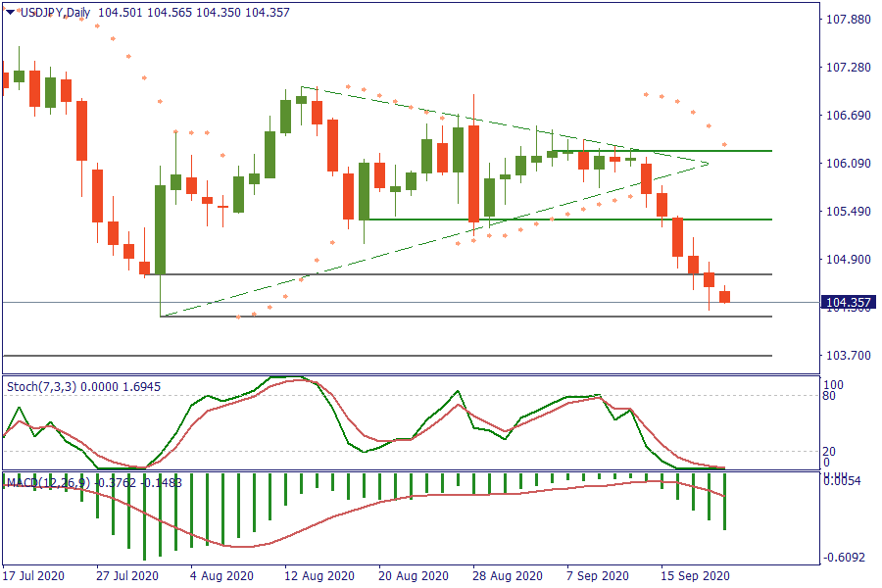Click the highlighted 104.357 current price tag on axis
The width and height of the screenshot is (882, 588).
[x=848, y=303]
